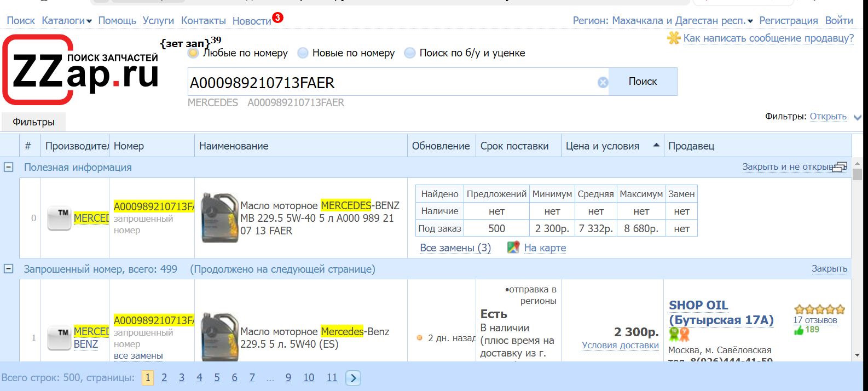Open the Фильтры tab
This screenshot has width=868, height=391.
pos(34,122)
